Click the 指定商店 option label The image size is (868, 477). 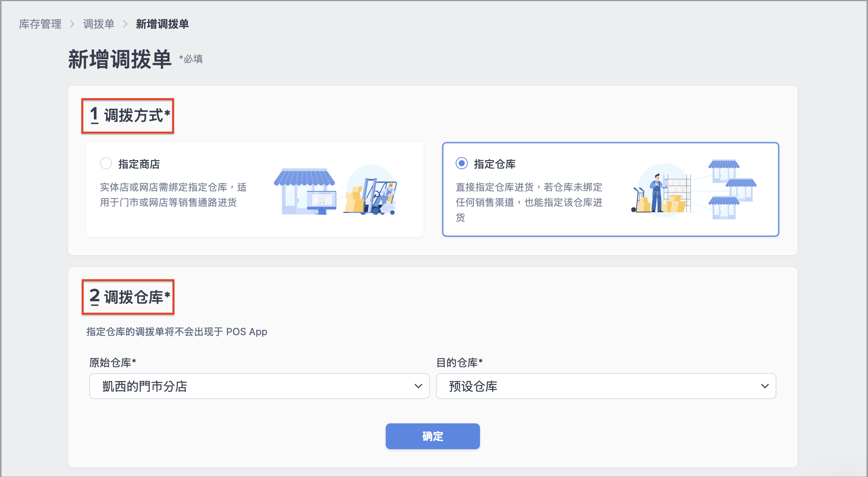click(x=139, y=164)
